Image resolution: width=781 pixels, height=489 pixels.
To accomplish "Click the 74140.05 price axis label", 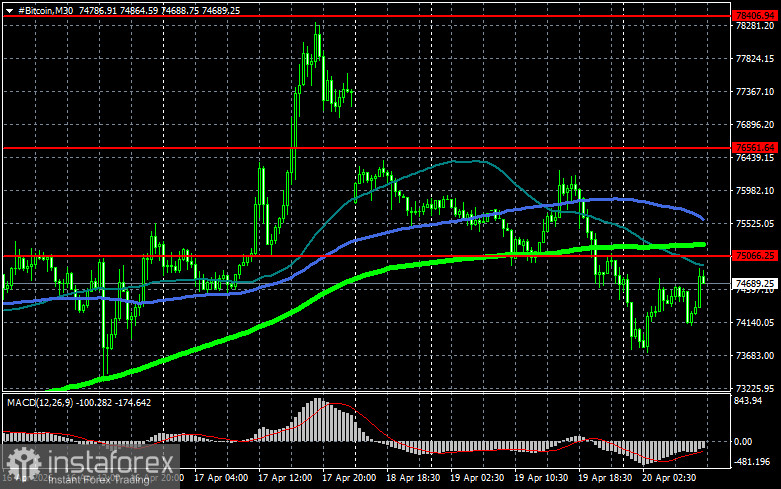I will click(x=755, y=323).
